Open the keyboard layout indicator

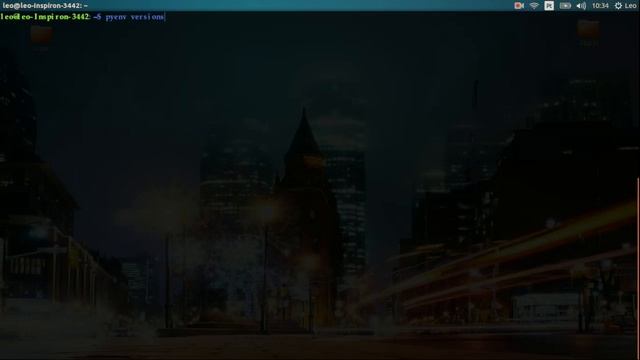coord(549,6)
